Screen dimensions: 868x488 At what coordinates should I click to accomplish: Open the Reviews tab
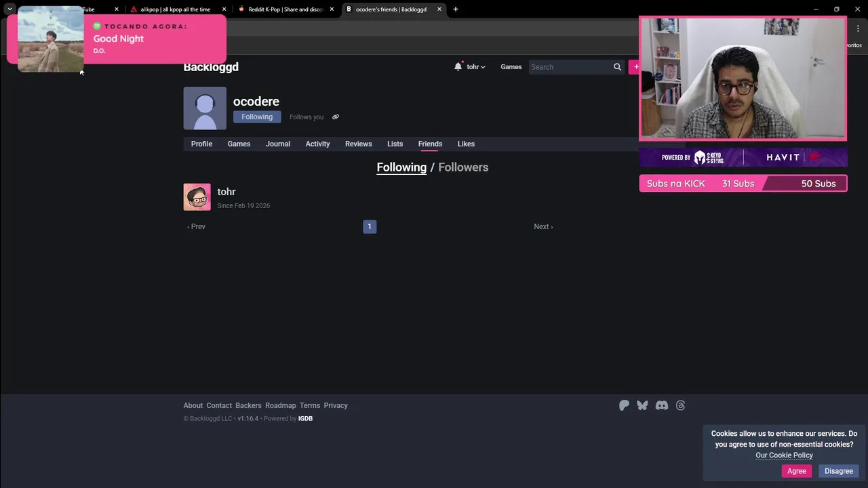click(x=359, y=144)
